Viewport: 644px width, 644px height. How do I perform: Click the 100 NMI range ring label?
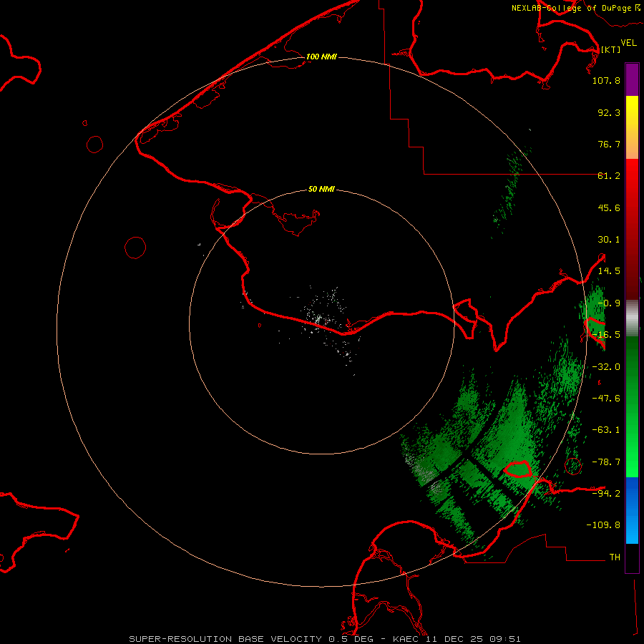point(321,57)
